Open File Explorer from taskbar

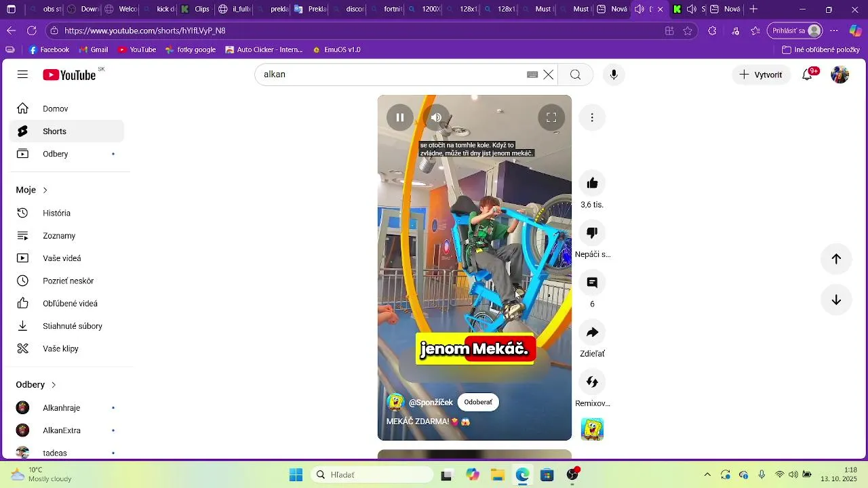click(498, 474)
